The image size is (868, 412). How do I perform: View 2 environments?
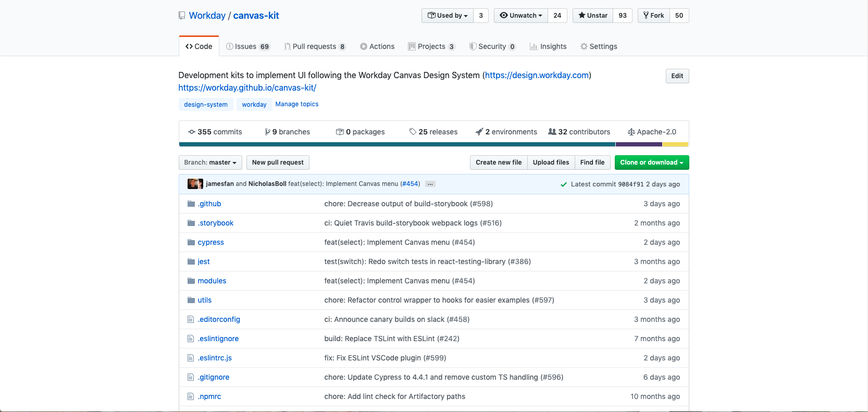pyautogui.click(x=506, y=132)
